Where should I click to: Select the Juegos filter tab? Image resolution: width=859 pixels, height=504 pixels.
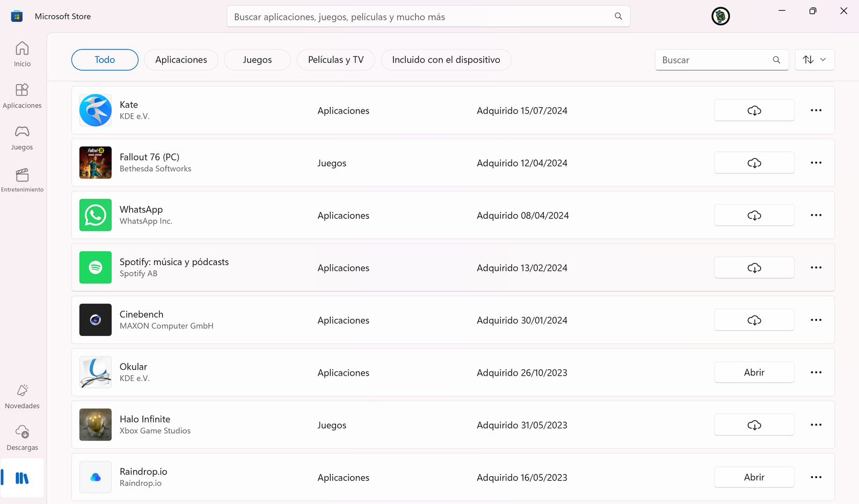click(x=257, y=60)
